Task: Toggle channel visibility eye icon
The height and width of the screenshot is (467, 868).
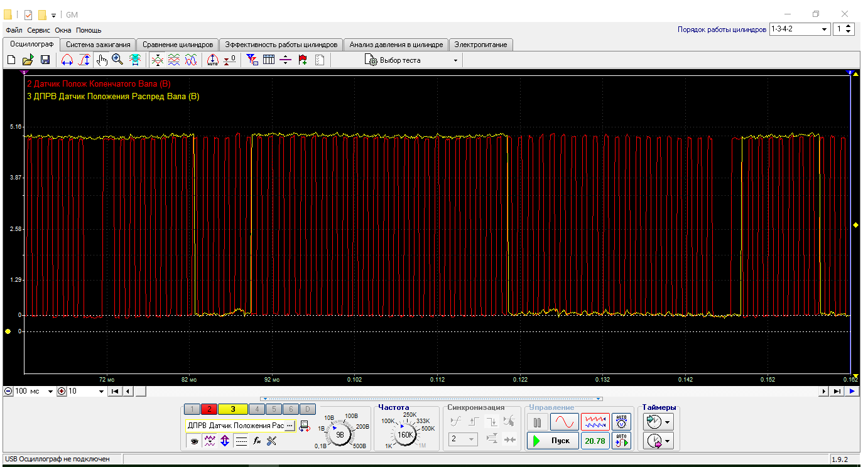Action: tap(195, 441)
